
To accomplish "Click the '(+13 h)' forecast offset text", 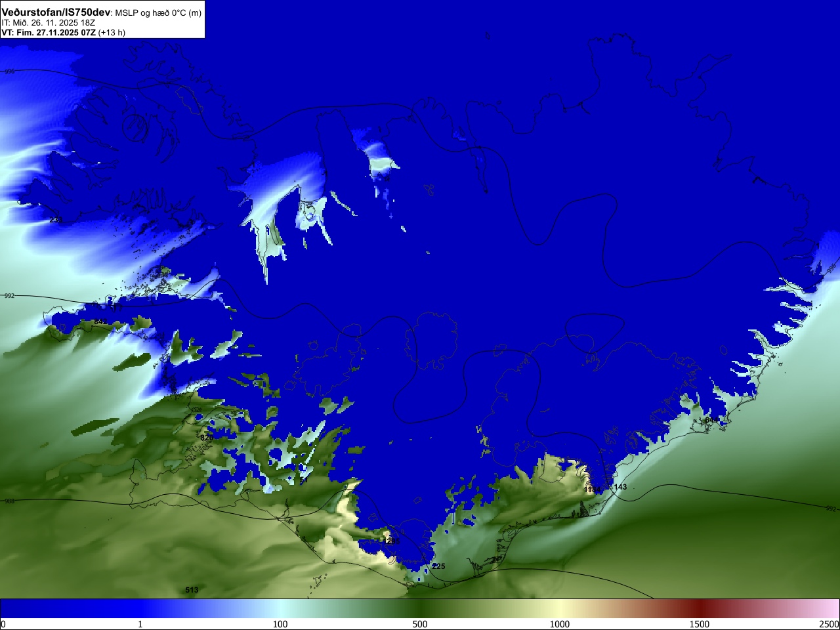I will (112, 32).
